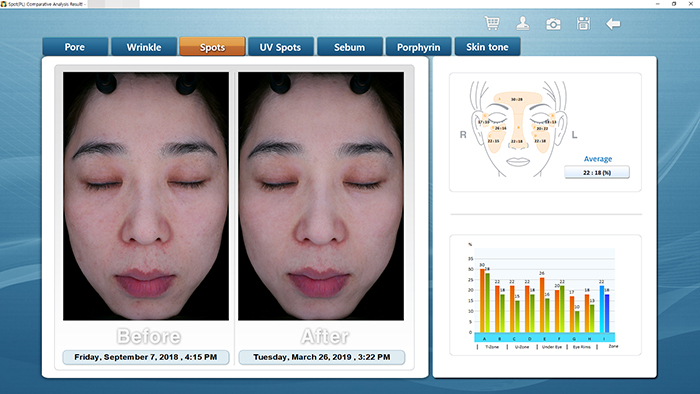Click the save floppy disk icon
This screenshot has width=700, height=394.
tap(583, 23)
